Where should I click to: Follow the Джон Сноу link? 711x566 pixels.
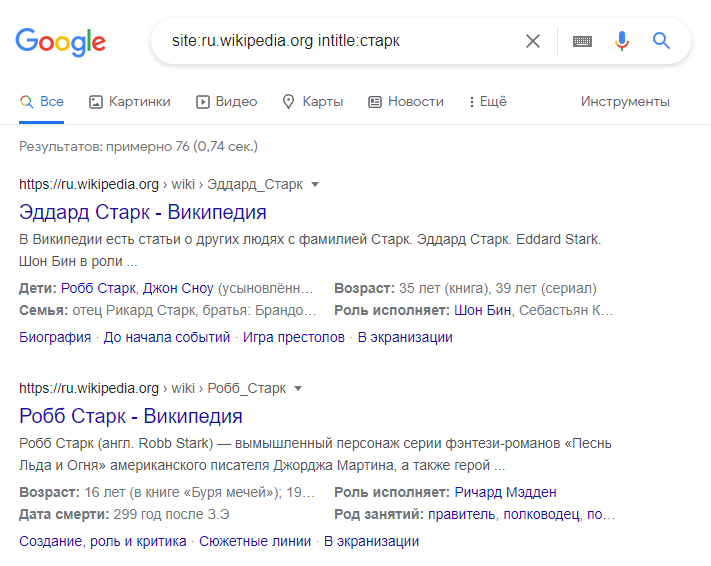click(178, 288)
